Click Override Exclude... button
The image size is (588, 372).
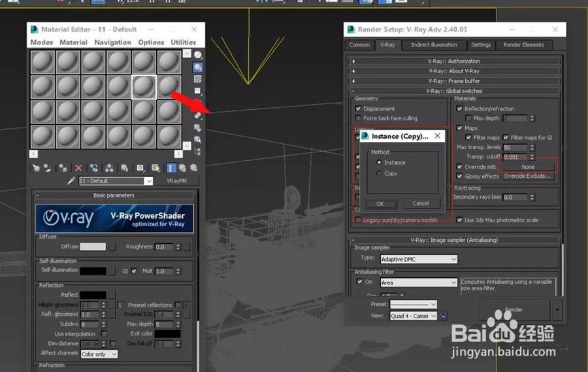(x=528, y=176)
